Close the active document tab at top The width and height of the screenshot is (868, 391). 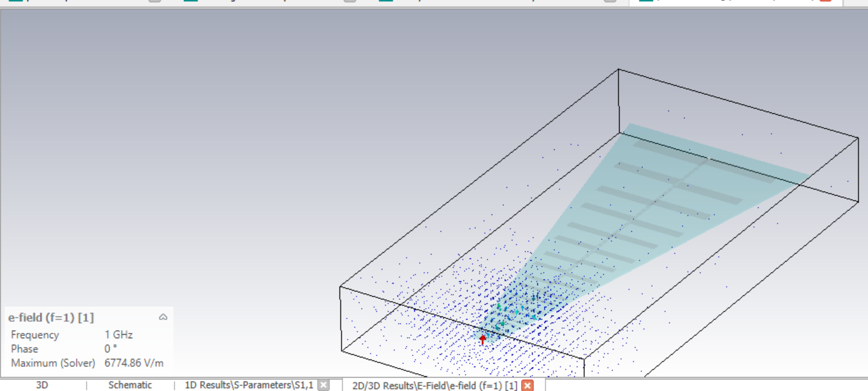click(825, 1)
